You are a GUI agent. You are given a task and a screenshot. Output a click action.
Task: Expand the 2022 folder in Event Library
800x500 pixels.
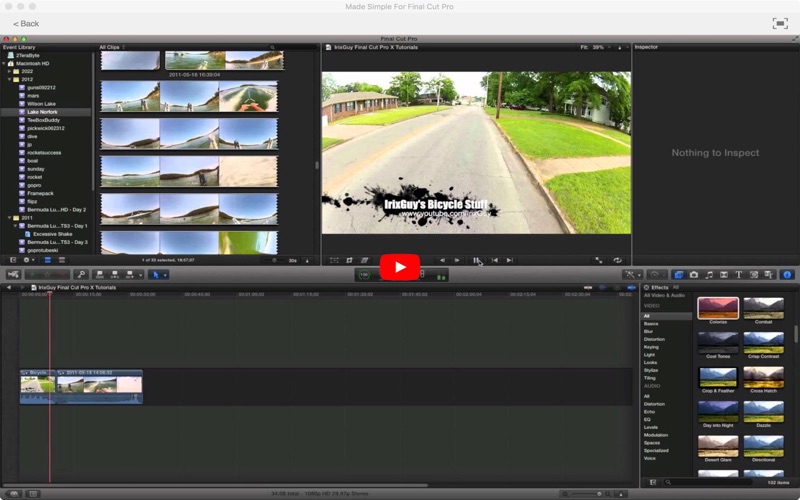point(10,71)
